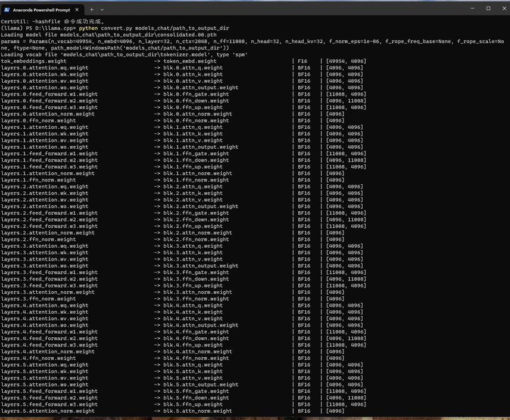Click 'consolidated.00.pth' in the loading model line
The width and height of the screenshot is (510, 420).
tap(187, 35)
